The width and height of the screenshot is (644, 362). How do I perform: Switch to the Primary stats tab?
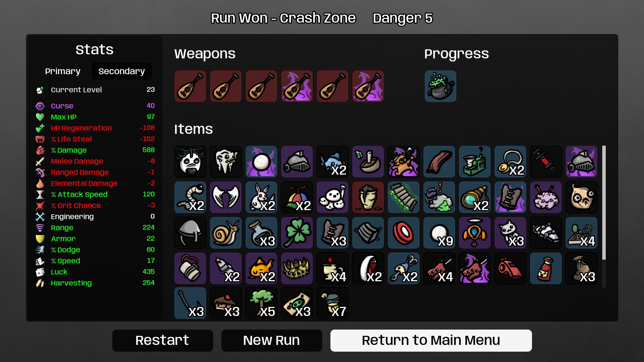tap(63, 71)
